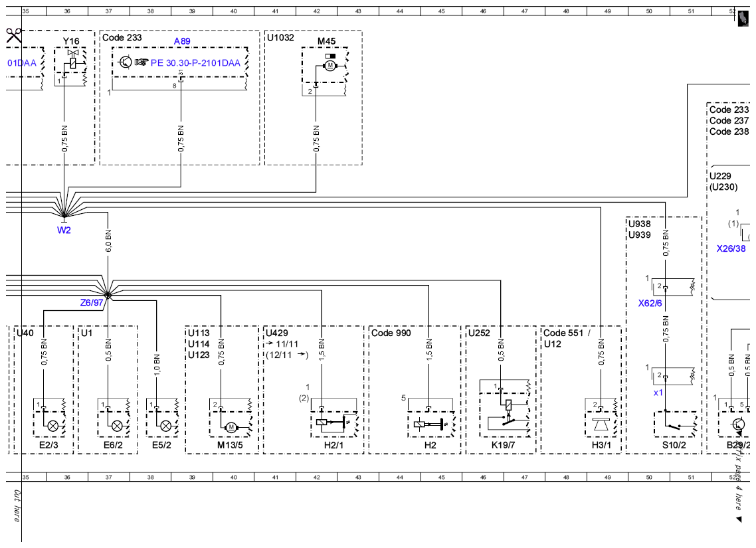Click the hand pointer icon beside PE 30.30-P-2101DAA

click(142, 62)
